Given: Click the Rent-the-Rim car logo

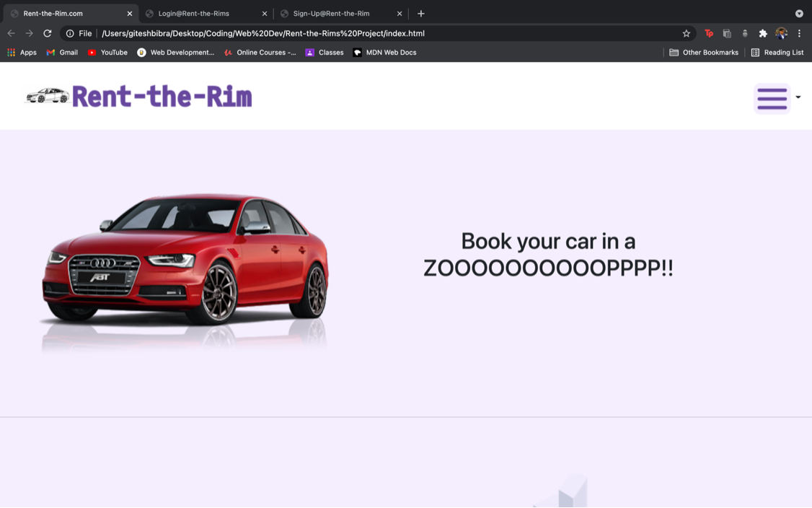Looking at the screenshot, I should 45,95.
